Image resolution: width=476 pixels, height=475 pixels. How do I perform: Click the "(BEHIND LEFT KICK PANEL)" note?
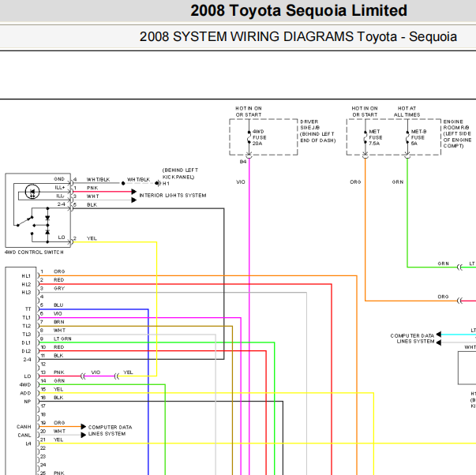click(x=180, y=174)
